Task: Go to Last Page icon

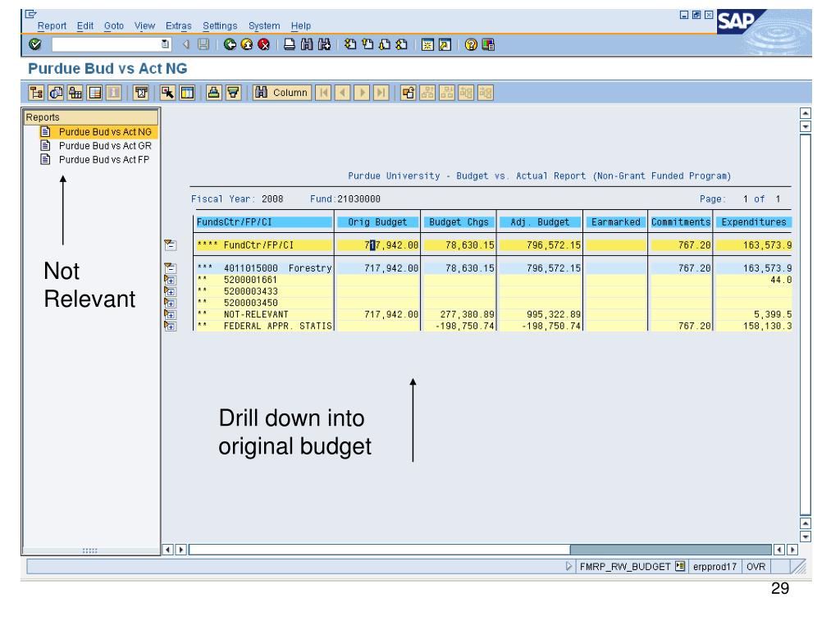Action: tap(402, 44)
